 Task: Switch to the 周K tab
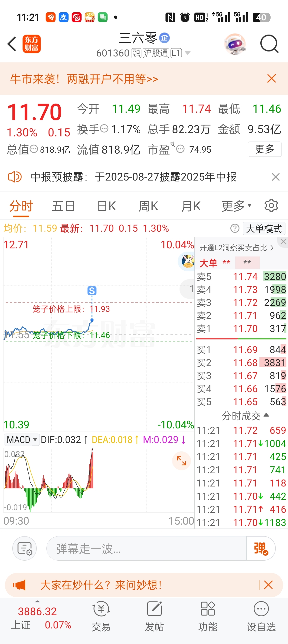148,206
